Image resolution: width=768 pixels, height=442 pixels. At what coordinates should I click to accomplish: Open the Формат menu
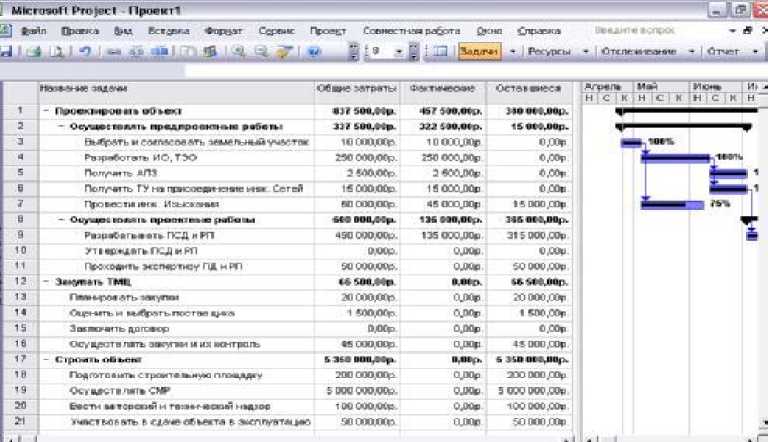223,31
